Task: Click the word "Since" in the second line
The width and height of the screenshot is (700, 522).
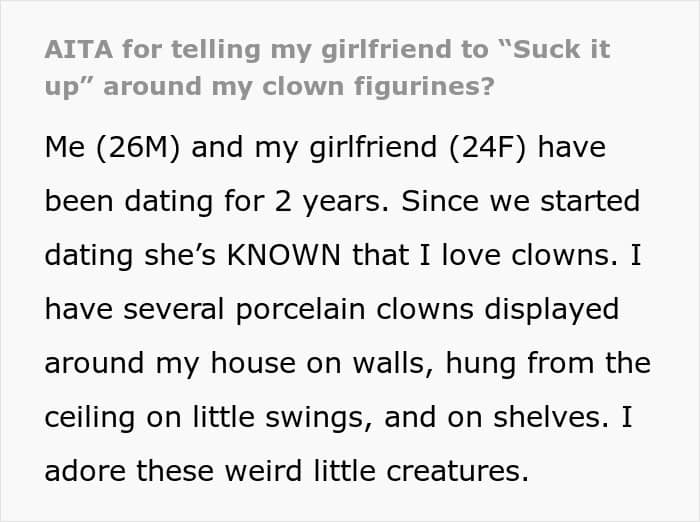Action: pos(440,201)
